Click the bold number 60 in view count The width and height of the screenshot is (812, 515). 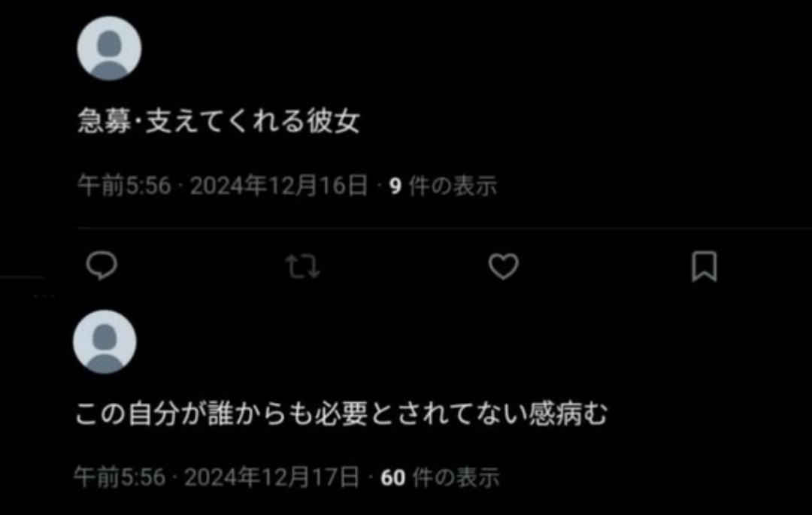click(x=393, y=477)
